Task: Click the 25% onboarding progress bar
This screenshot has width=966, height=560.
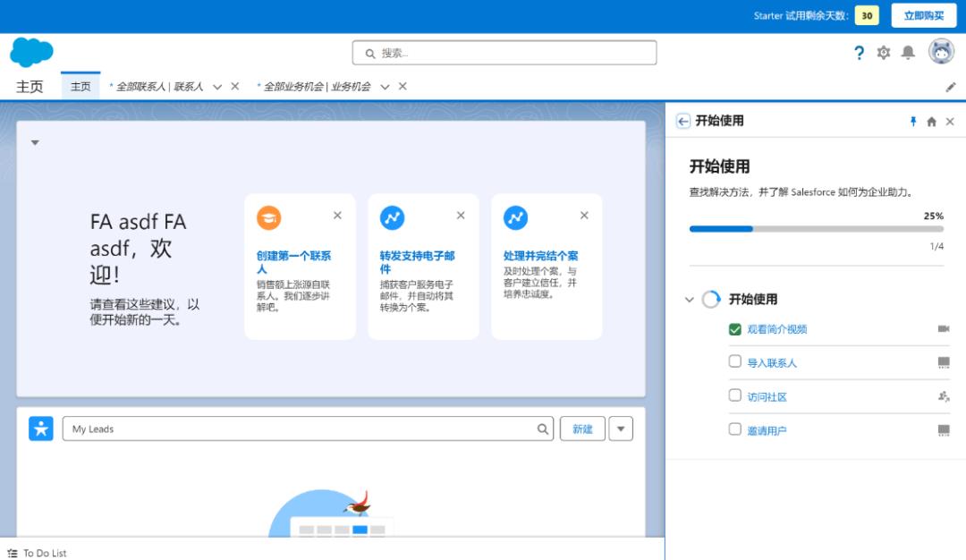Action: [816, 229]
